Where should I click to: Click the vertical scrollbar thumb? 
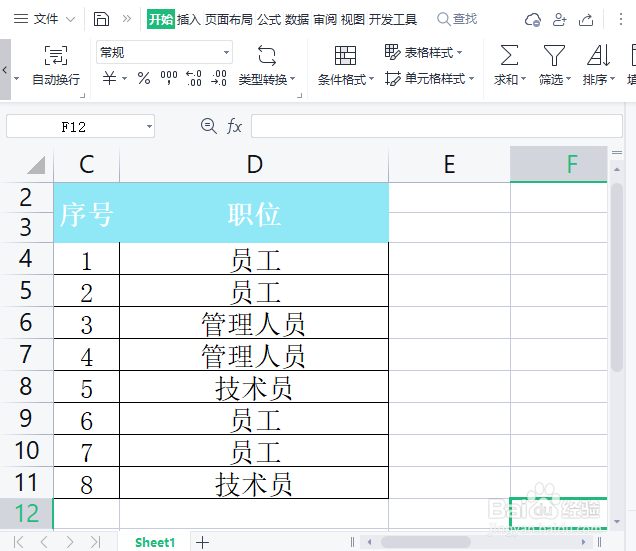point(617,278)
